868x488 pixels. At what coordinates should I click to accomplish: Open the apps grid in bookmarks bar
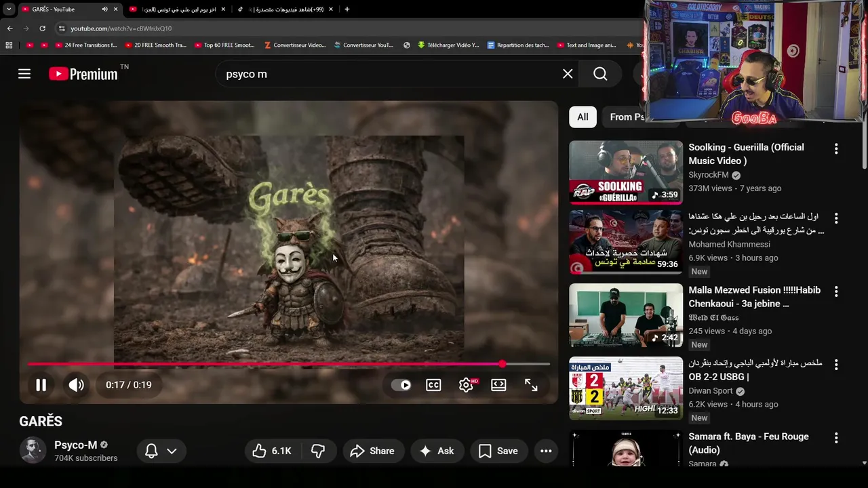[9, 45]
